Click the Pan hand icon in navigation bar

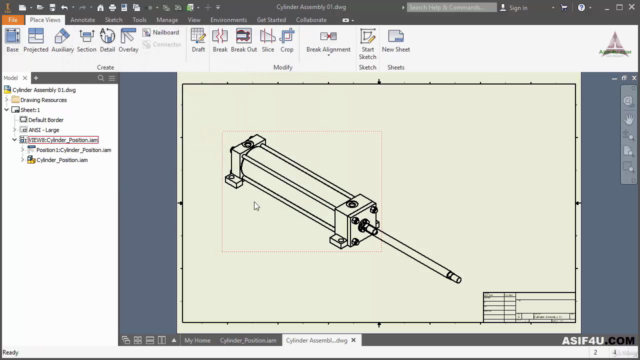point(629,119)
